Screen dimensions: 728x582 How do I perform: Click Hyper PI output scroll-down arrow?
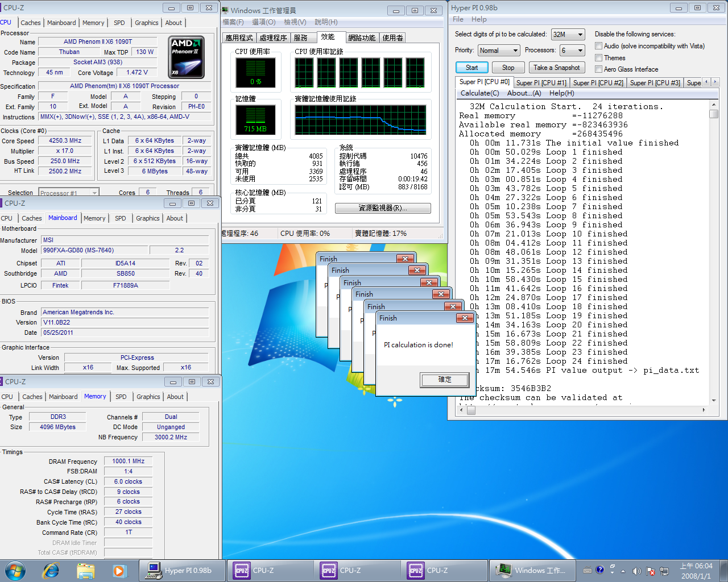click(714, 400)
